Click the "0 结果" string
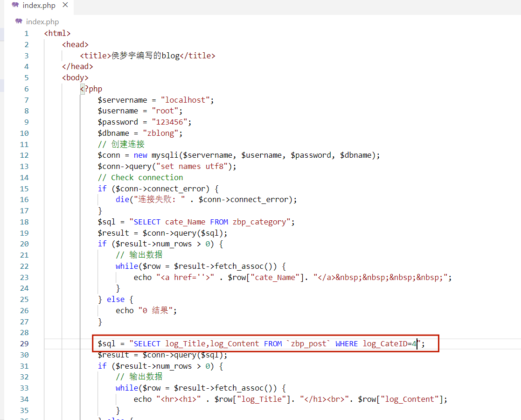 (x=156, y=311)
